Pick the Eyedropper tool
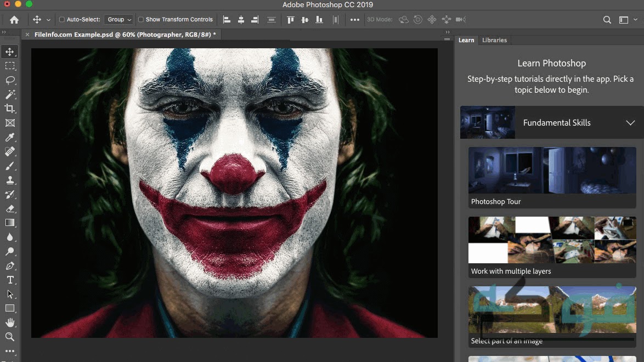Image resolution: width=644 pixels, height=362 pixels. (10, 137)
